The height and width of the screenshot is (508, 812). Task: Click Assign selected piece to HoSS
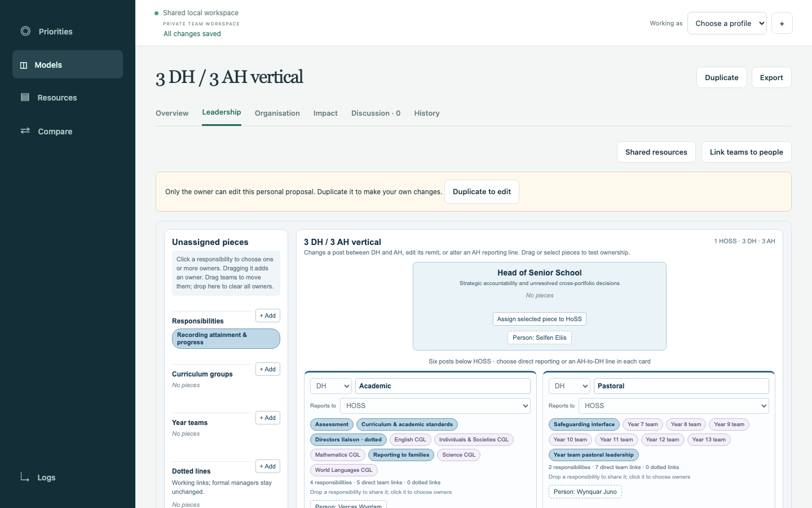pos(539,319)
